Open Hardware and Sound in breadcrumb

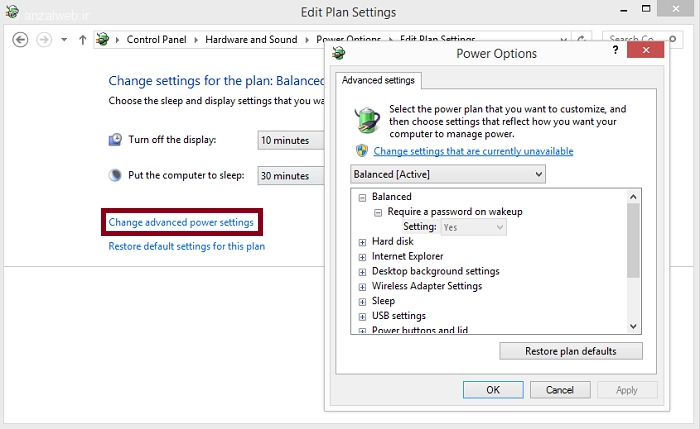coord(251,39)
